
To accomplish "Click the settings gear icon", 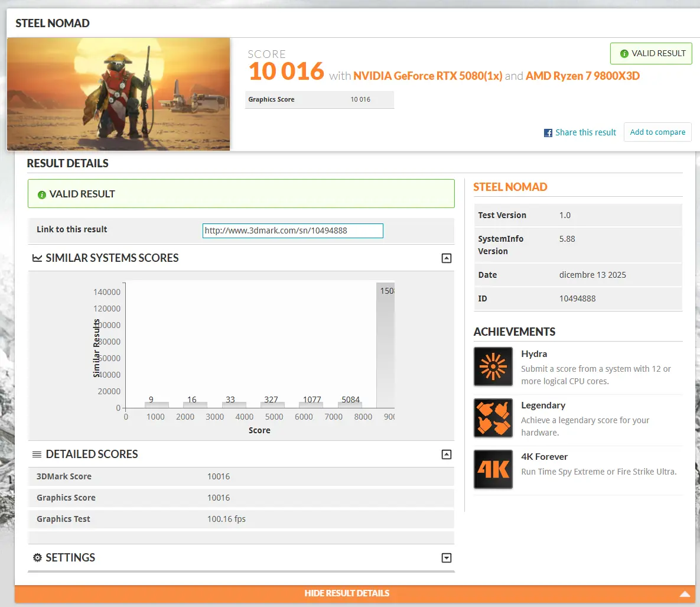I will click(37, 558).
